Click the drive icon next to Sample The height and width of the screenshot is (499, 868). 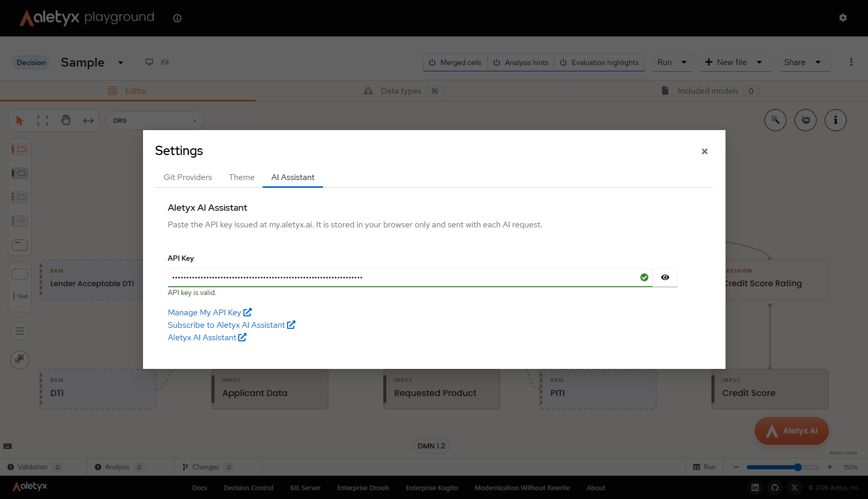tap(165, 62)
